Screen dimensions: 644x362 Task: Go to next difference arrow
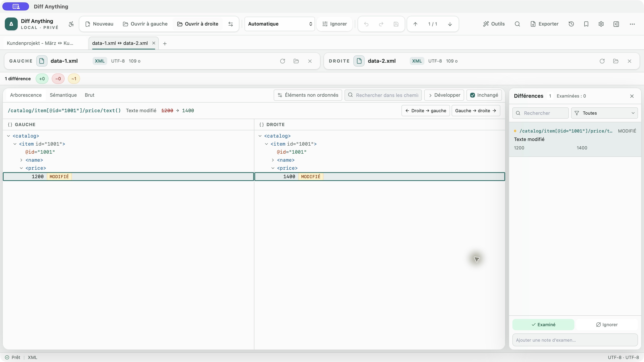(450, 24)
